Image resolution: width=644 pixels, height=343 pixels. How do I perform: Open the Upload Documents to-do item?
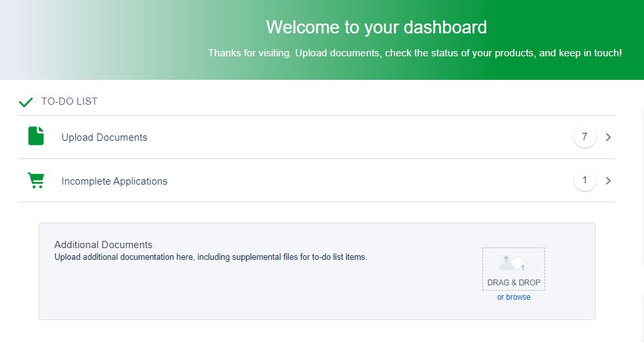[317, 137]
